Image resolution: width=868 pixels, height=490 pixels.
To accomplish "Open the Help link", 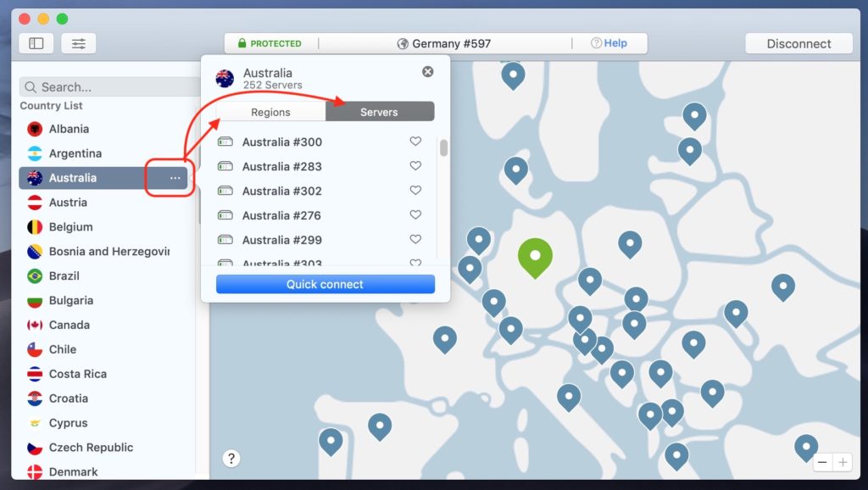I will (609, 43).
